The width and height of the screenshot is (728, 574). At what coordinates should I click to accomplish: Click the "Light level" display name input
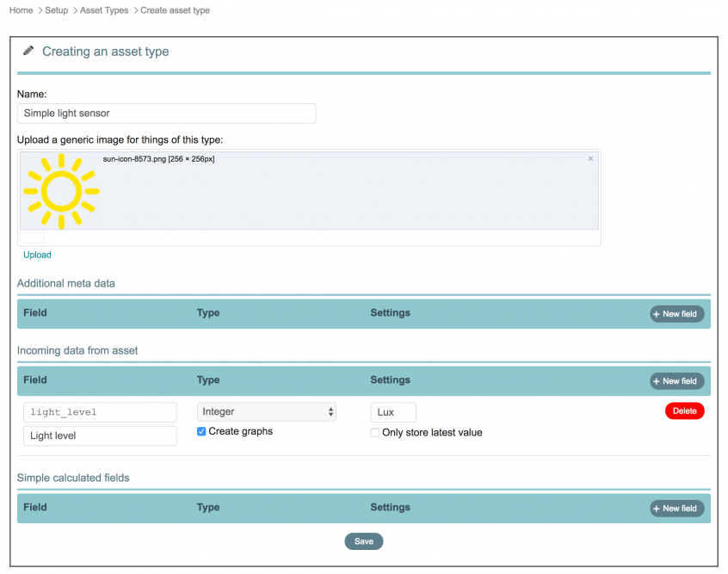click(x=99, y=435)
